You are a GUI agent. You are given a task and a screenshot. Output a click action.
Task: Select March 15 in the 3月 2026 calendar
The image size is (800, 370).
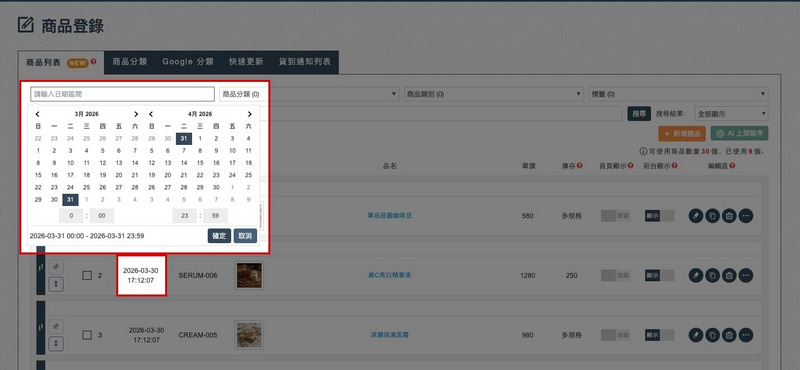[38, 175]
